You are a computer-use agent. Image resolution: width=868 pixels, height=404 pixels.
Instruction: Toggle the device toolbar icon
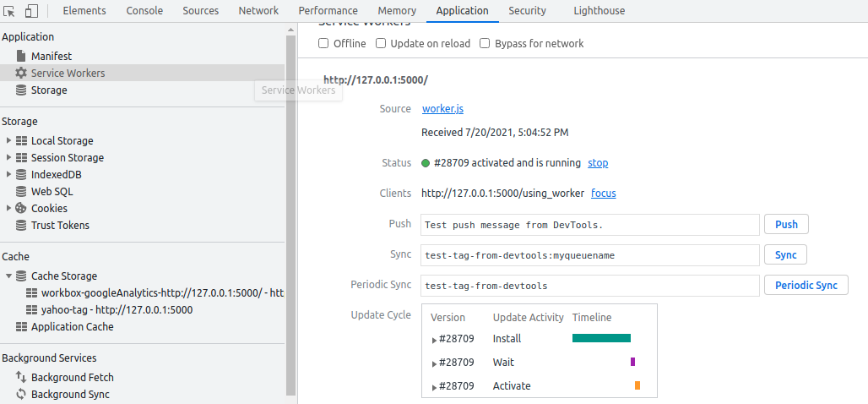[x=31, y=11]
